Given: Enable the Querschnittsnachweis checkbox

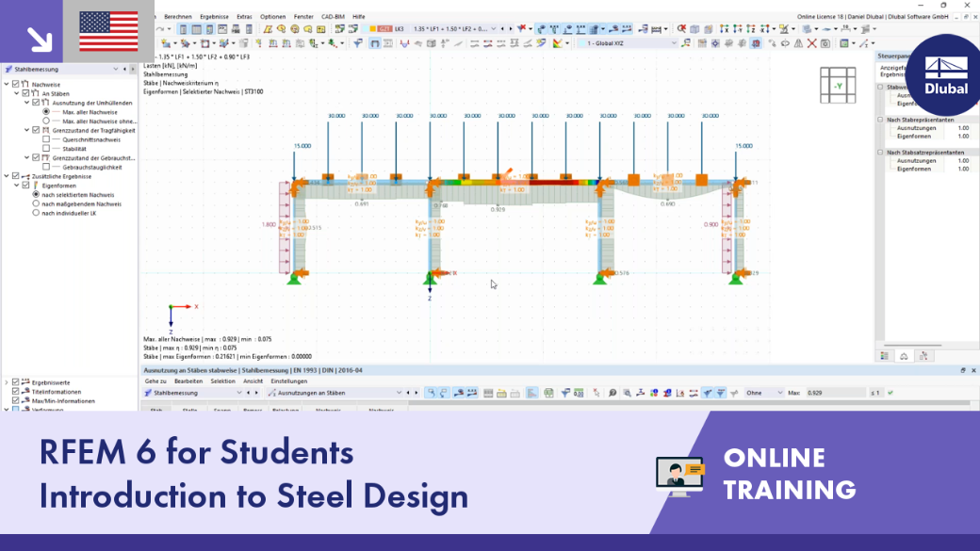Looking at the screenshot, I should point(46,139).
